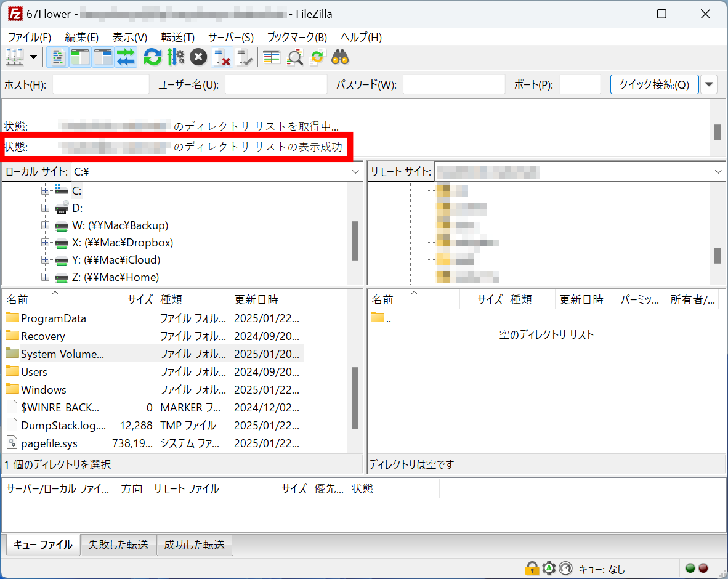This screenshot has width=728, height=579.
Task: Switch to the キュー ファイル tab
Action: tap(43, 545)
